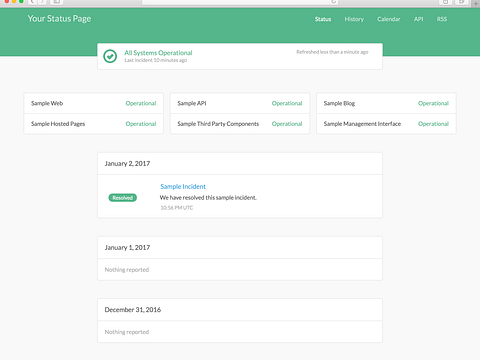This screenshot has height=360, width=480.
Task: Open the API nav link
Action: click(419, 19)
